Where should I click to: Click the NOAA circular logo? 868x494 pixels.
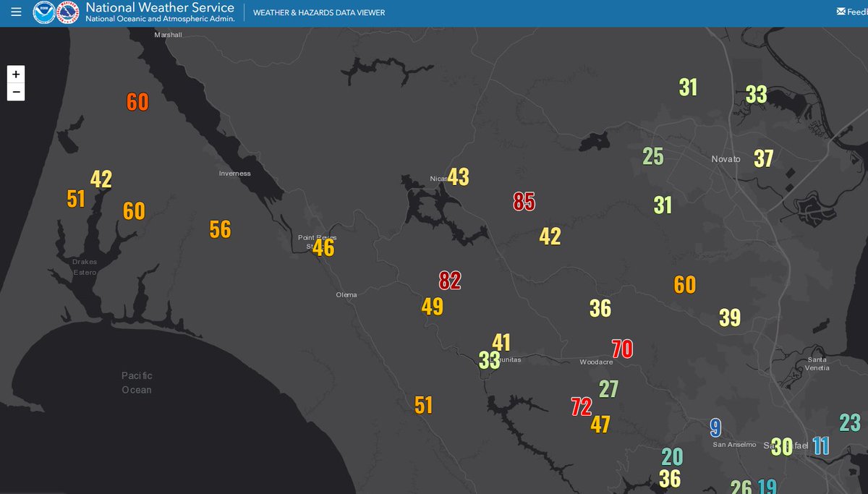44,12
